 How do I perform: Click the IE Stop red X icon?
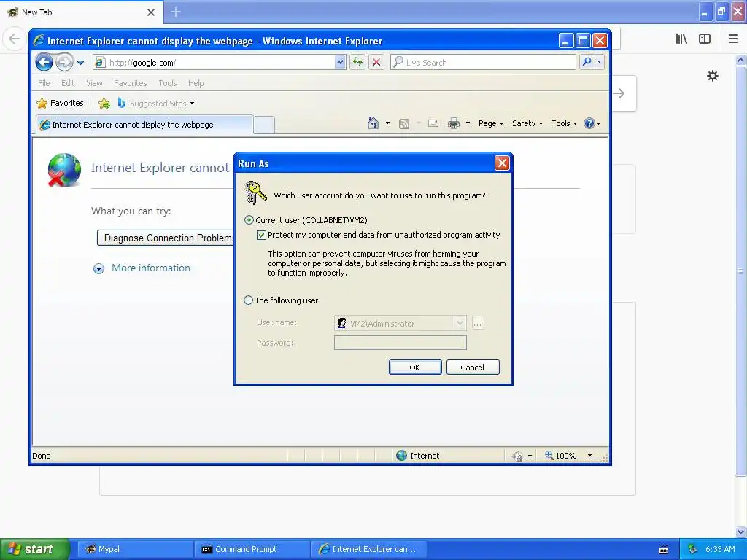[376, 62]
